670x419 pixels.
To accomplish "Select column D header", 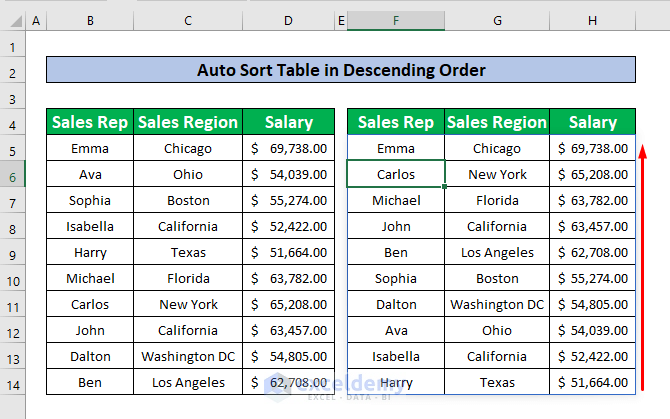I will [288, 21].
